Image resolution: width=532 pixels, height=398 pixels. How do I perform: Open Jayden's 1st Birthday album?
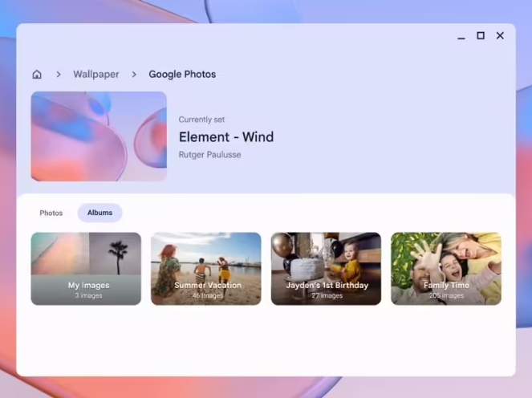click(326, 269)
